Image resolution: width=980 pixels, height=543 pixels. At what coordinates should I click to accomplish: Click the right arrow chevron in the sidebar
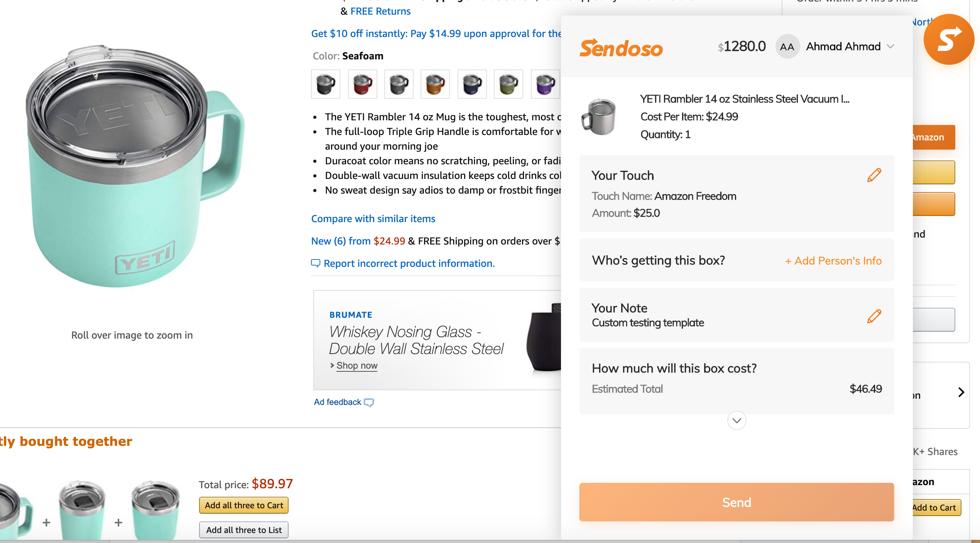[x=961, y=392]
